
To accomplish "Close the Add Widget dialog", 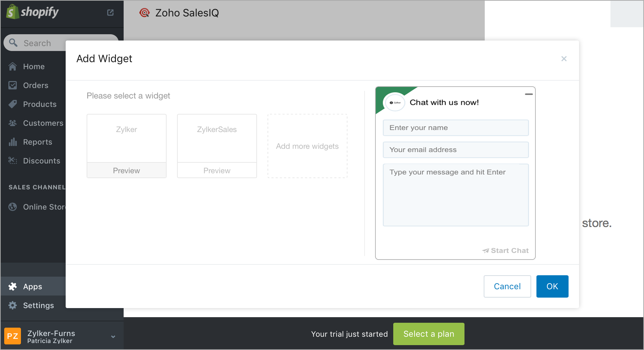I will pyautogui.click(x=564, y=59).
